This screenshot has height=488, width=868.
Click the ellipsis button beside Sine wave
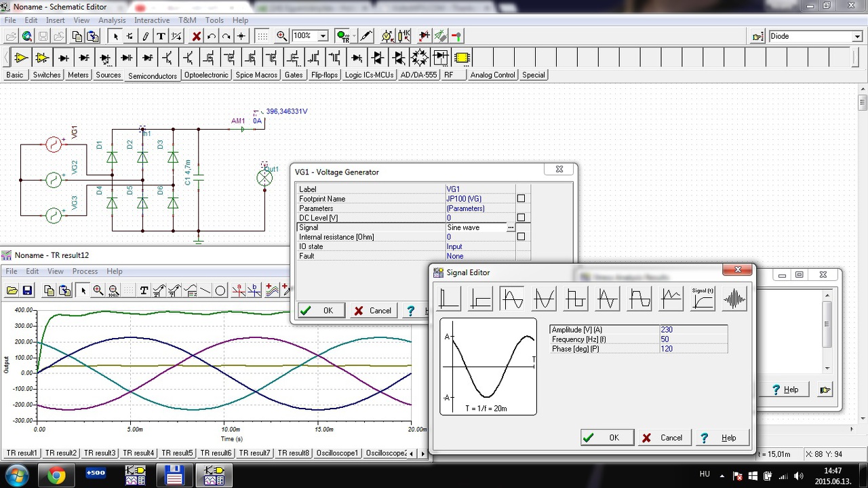point(511,228)
